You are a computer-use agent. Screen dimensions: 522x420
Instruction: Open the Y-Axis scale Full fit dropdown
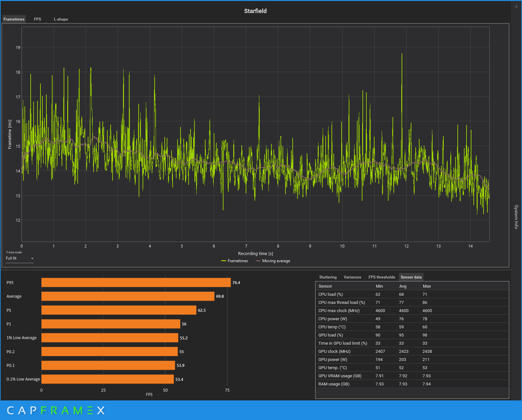point(20,258)
